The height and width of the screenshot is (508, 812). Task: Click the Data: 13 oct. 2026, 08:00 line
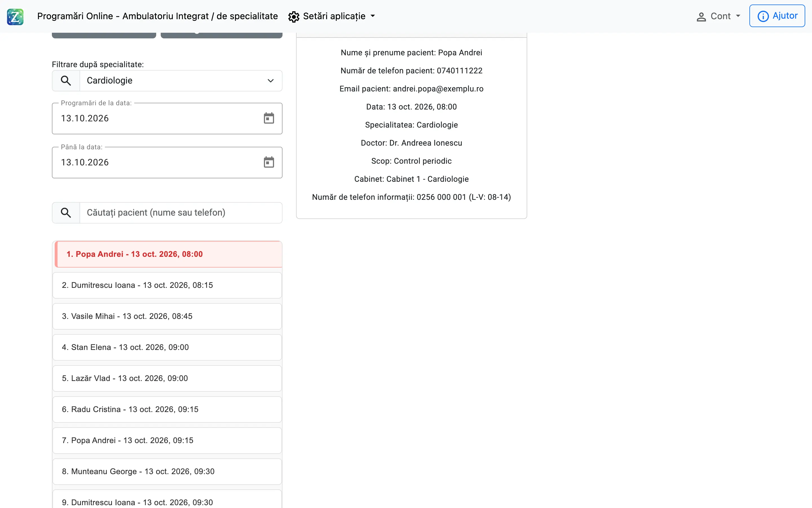tap(411, 107)
